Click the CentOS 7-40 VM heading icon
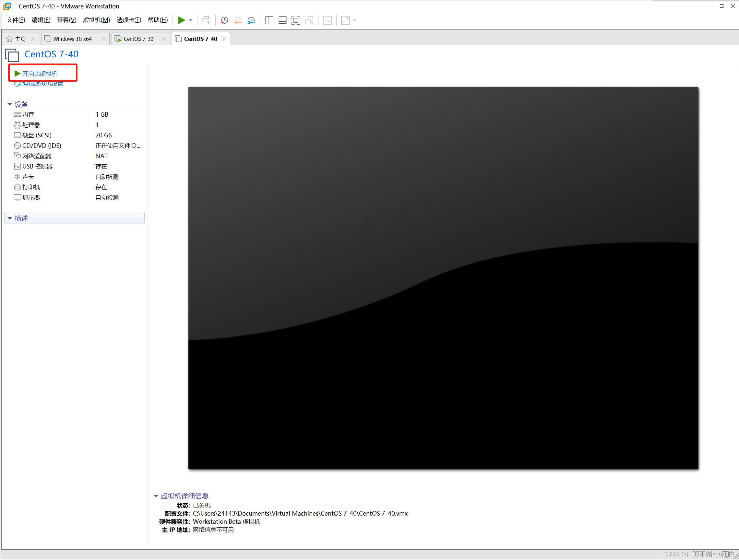Screen dimensions: 739x560 tap(12, 55)
